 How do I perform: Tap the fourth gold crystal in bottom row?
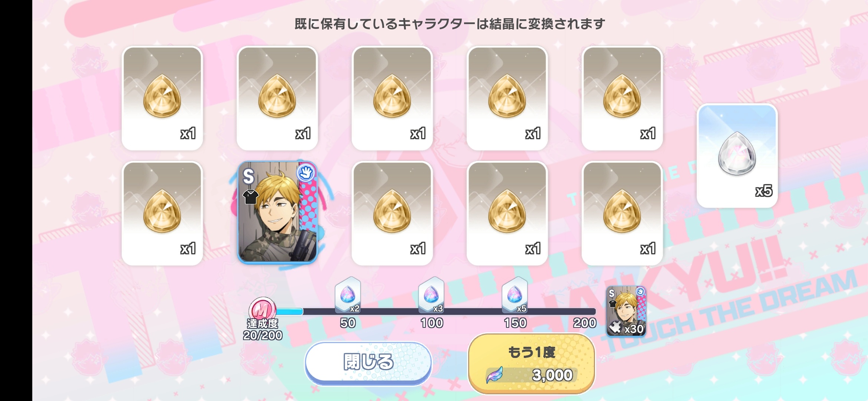(x=507, y=213)
